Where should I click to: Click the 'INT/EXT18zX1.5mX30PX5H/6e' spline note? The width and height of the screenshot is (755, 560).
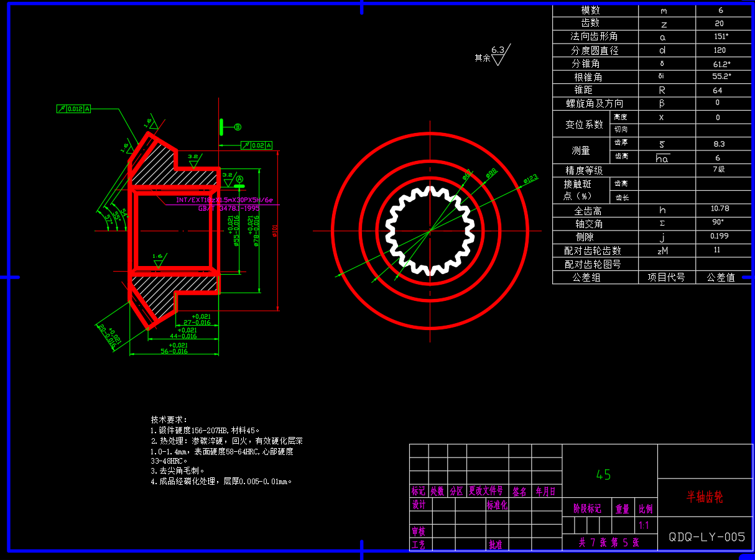pos(225,200)
